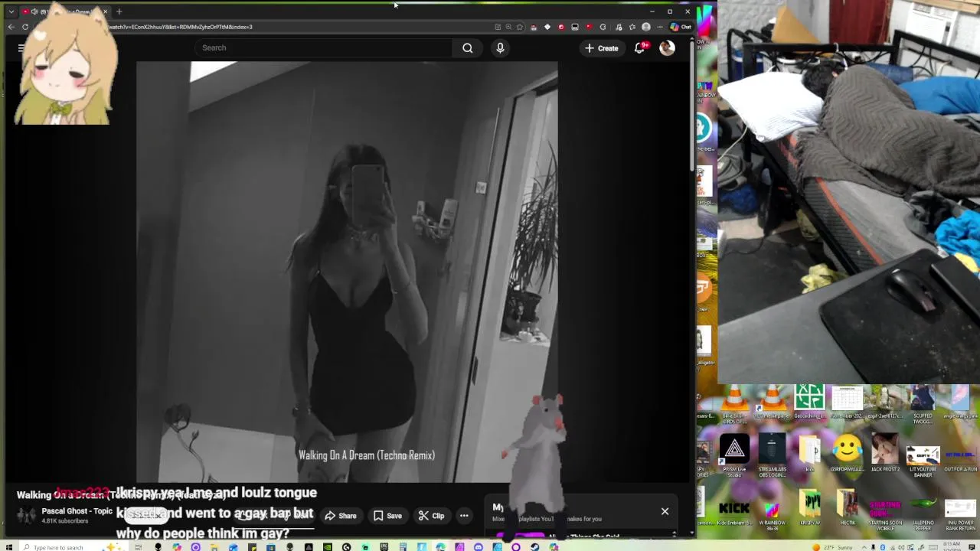Go back with the browser back arrow

[x=11, y=27]
